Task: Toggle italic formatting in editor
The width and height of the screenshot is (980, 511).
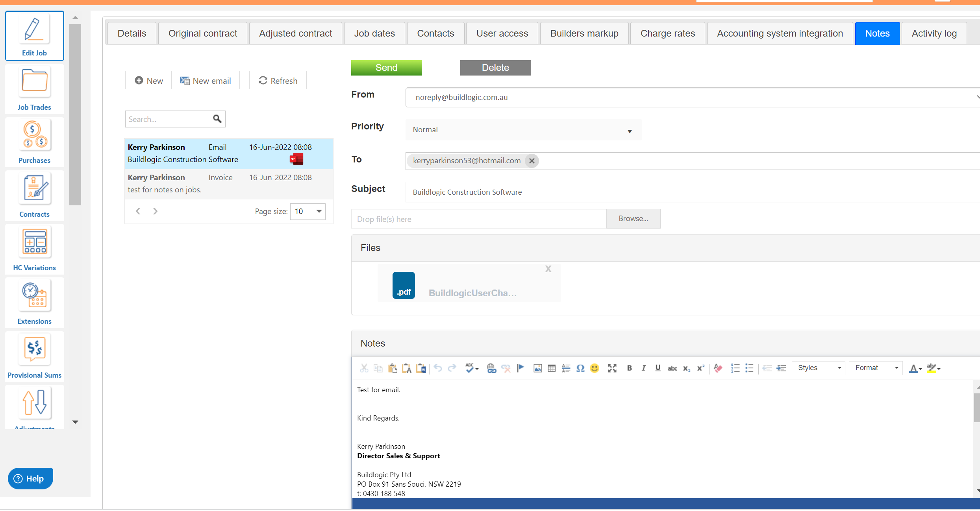Action: coord(643,368)
